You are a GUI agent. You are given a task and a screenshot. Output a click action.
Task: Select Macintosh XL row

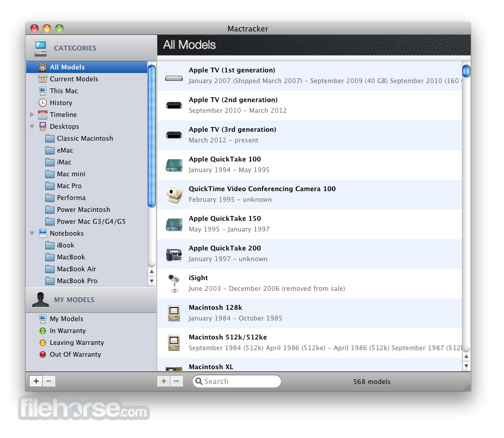point(309,365)
